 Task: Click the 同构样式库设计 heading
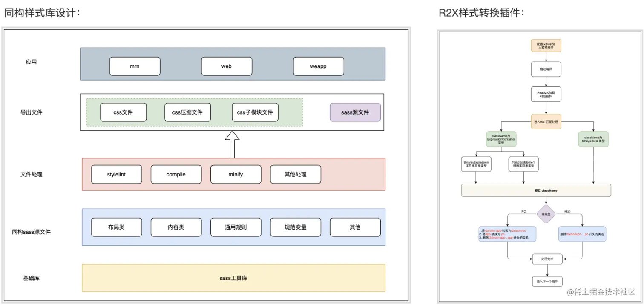coord(42,13)
